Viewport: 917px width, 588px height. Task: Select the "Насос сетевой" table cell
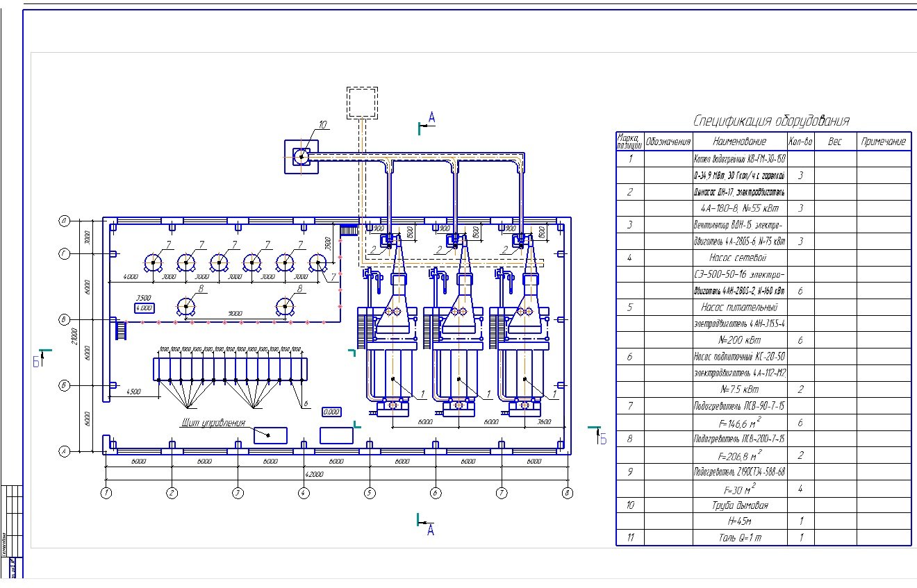[x=740, y=258]
